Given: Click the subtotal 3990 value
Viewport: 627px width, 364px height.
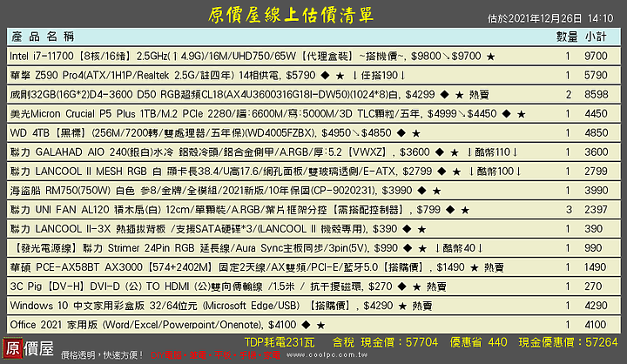Looking at the screenshot, I should [596, 191].
